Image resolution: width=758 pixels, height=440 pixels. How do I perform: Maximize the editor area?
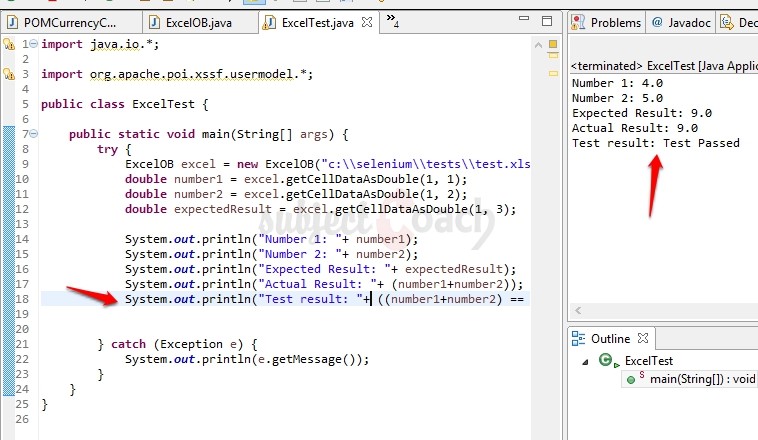pyautogui.click(x=545, y=22)
